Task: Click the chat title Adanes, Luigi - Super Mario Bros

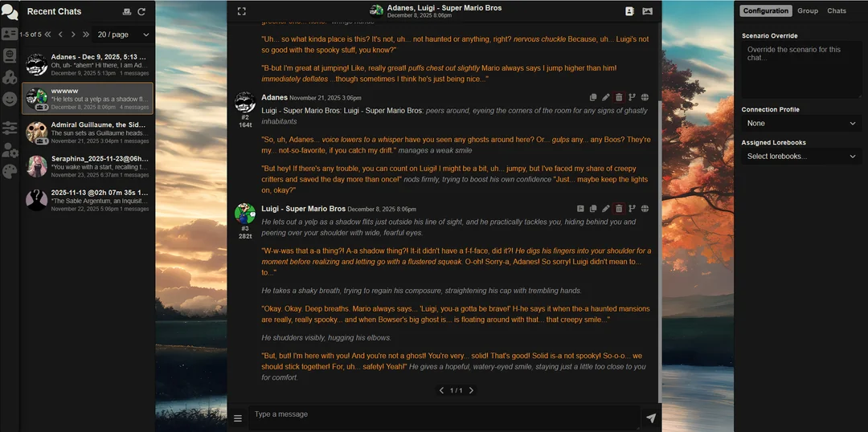Action: pos(444,8)
